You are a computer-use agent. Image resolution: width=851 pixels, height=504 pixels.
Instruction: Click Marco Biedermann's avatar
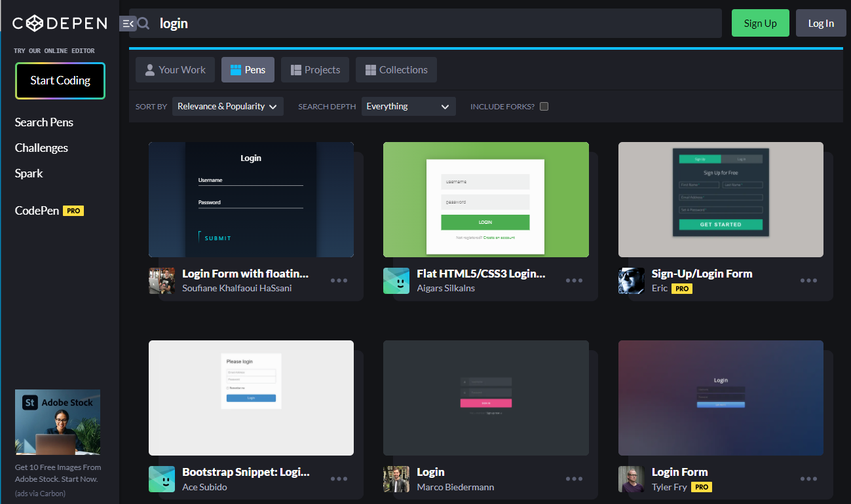click(x=396, y=479)
